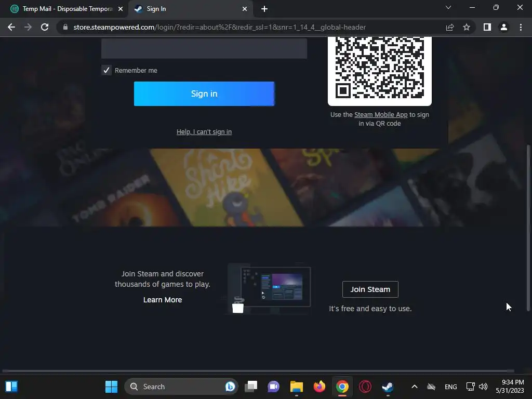Close the Sign In tab

(x=245, y=9)
